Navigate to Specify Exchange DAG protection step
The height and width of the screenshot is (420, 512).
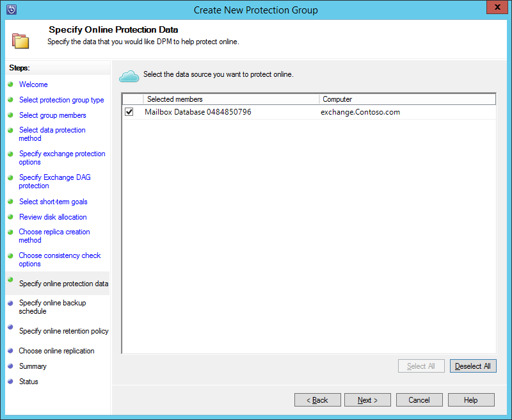[x=54, y=181]
